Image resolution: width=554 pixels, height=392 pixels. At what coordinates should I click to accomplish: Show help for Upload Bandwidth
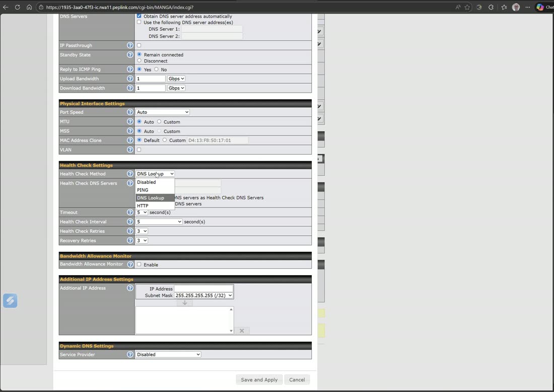pos(130,79)
